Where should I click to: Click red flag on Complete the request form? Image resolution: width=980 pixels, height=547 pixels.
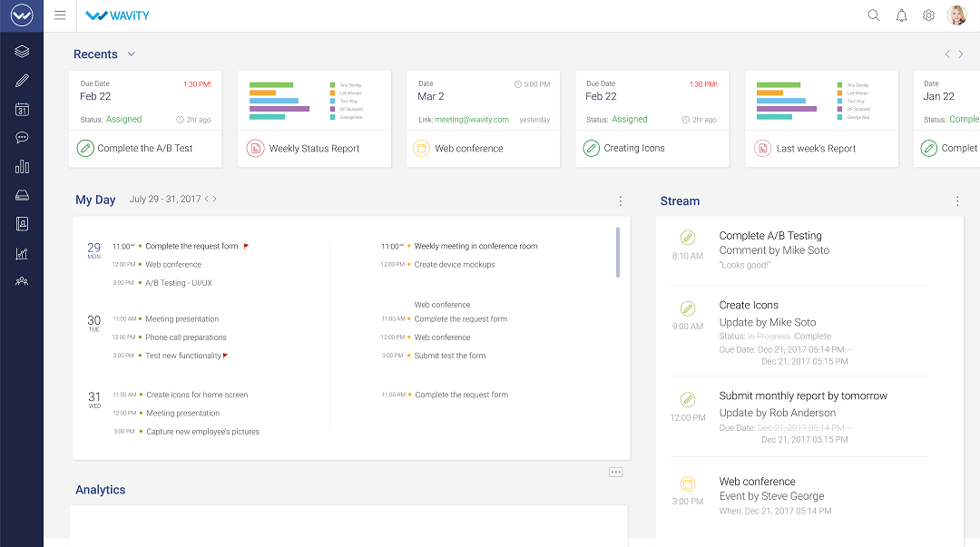tap(246, 246)
